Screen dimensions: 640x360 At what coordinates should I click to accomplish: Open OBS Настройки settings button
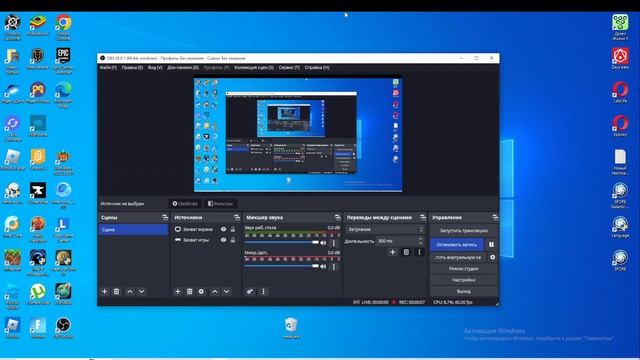(x=464, y=280)
